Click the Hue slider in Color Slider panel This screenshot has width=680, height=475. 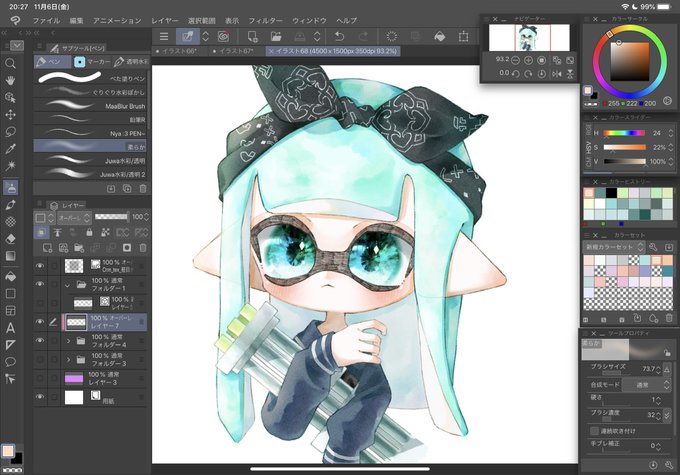624,133
